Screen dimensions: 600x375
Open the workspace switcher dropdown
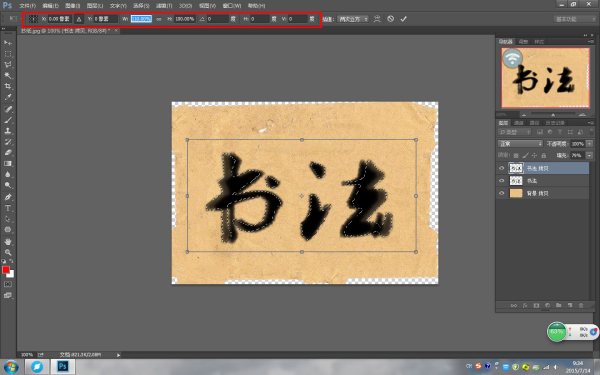[x=575, y=19]
